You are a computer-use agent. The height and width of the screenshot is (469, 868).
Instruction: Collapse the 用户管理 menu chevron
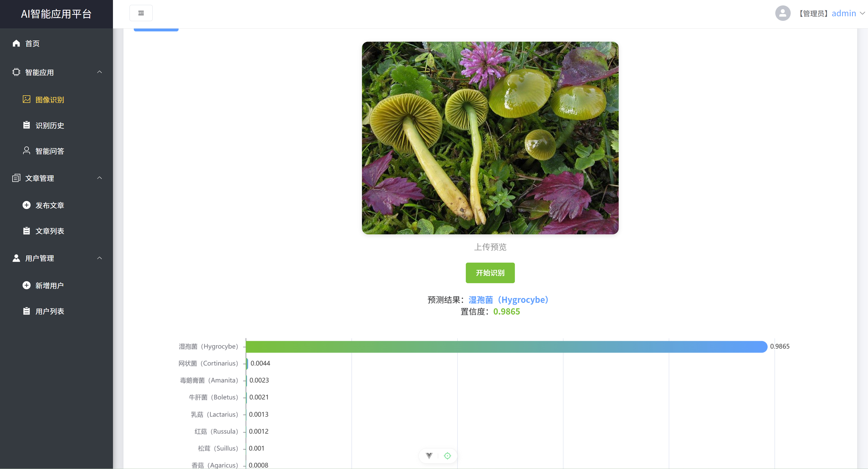click(x=99, y=258)
